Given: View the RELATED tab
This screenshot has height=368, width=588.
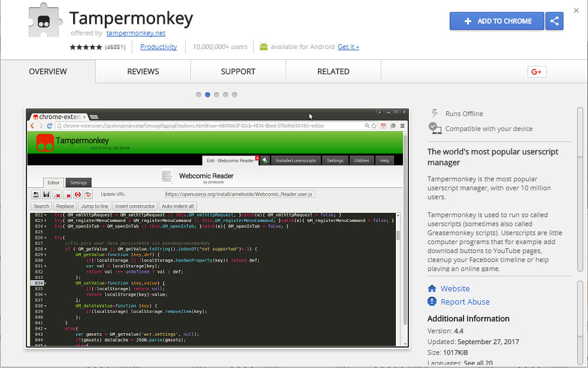Looking at the screenshot, I should (334, 71).
